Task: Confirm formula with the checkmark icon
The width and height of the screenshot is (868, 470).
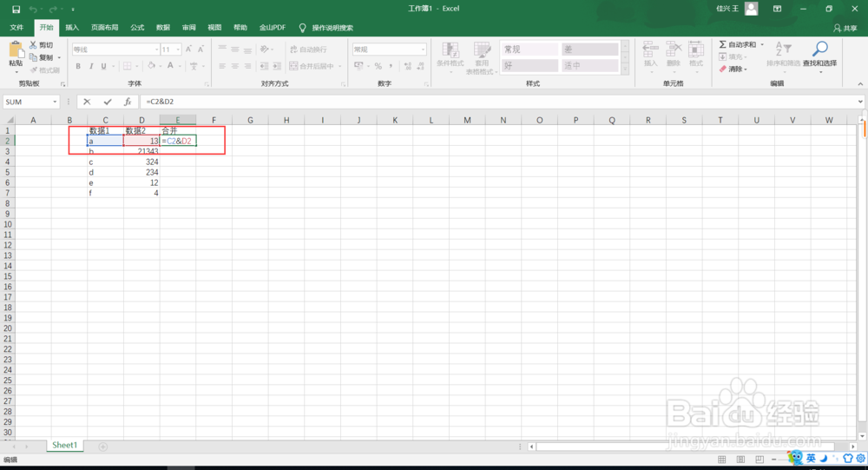Action: pyautogui.click(x=108, y=102)
